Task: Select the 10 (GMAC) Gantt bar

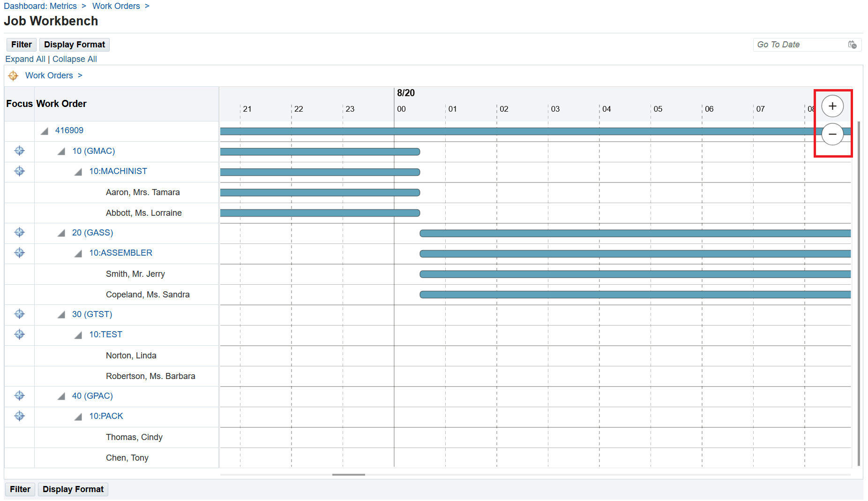Action: click(x=320, y=152)
